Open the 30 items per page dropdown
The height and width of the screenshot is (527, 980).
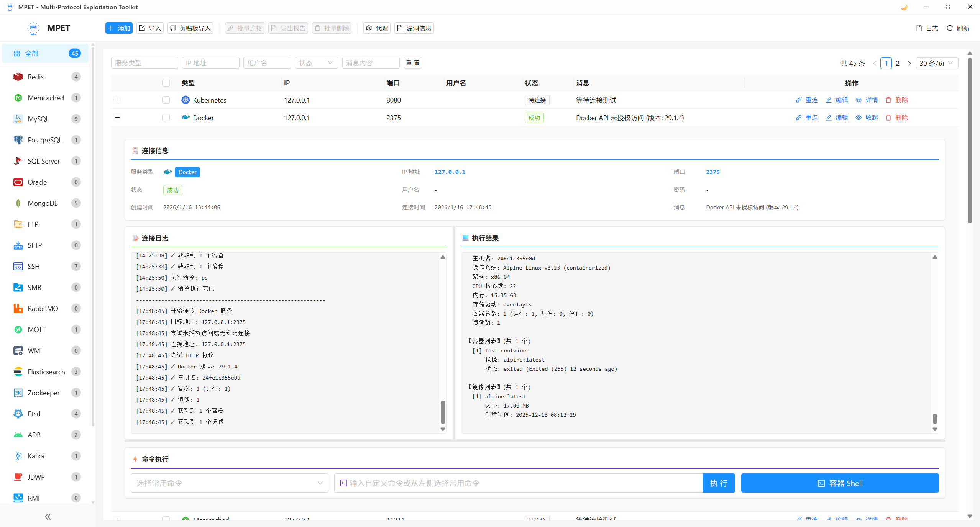click(x=936, y=63)
